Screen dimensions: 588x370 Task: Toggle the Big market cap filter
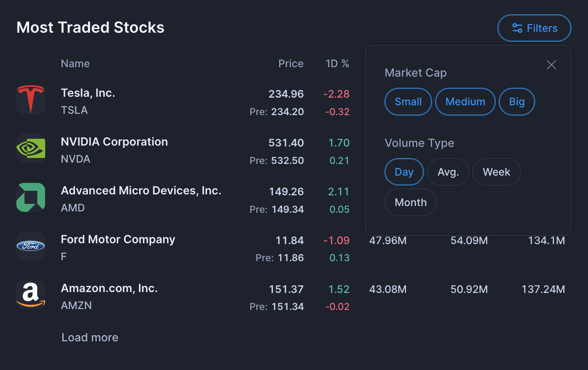click(x=516, y=102)
